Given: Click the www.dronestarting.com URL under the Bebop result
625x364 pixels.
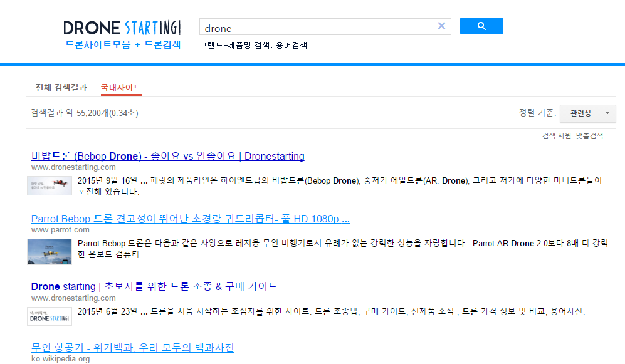Looking at the screenshot, I should coord(73,167).
